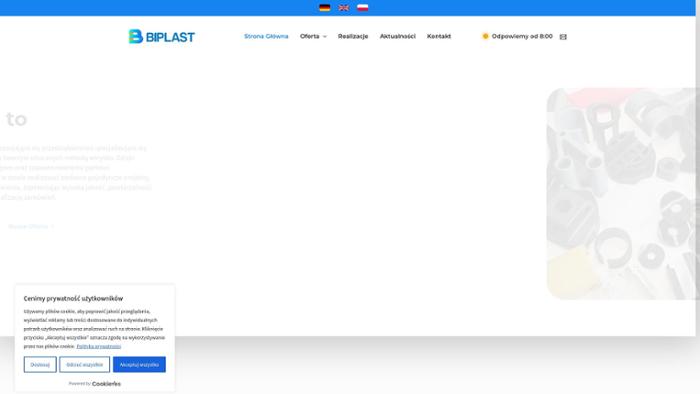The image size is (700, 394).
Task: Open the Kontakt page
Action: pos(439,36)
